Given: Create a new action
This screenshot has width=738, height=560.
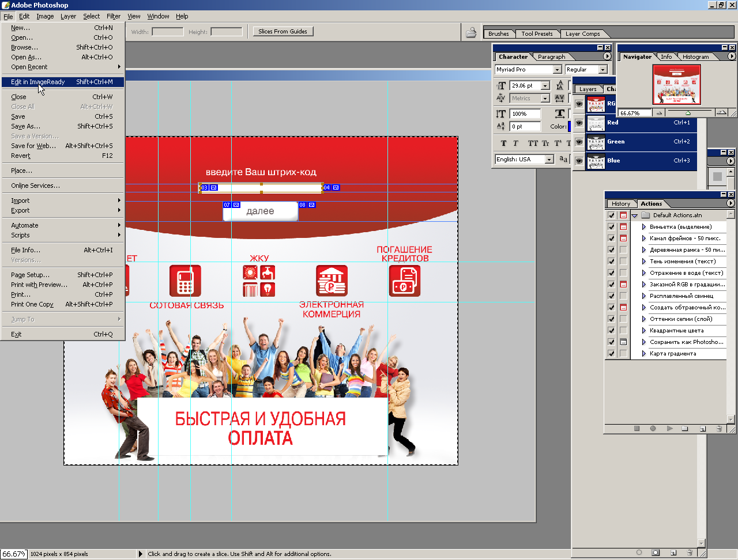Looking at the screenshot, I should [703, 429].
